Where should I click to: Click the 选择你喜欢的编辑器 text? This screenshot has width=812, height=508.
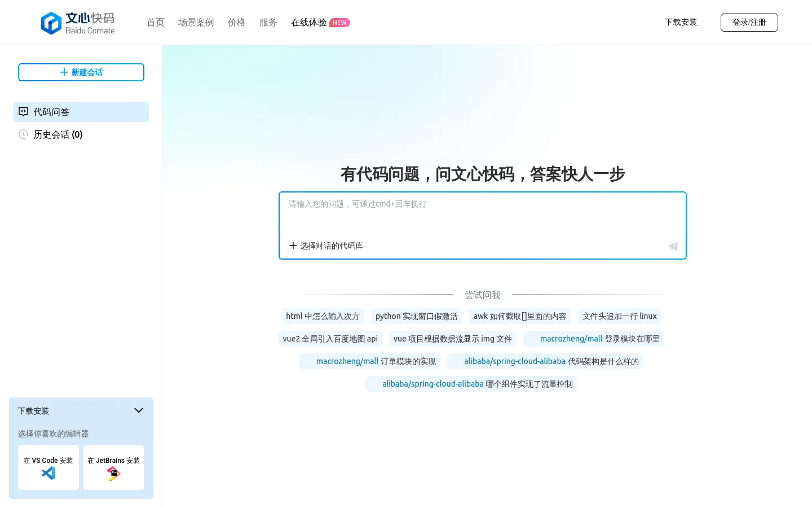coord(53,433)
